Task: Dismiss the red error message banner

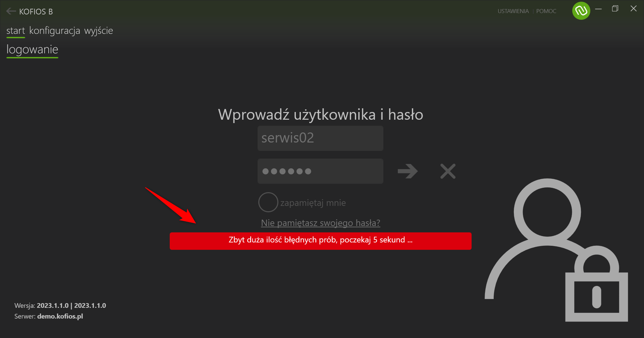Action: pos(321,241)
